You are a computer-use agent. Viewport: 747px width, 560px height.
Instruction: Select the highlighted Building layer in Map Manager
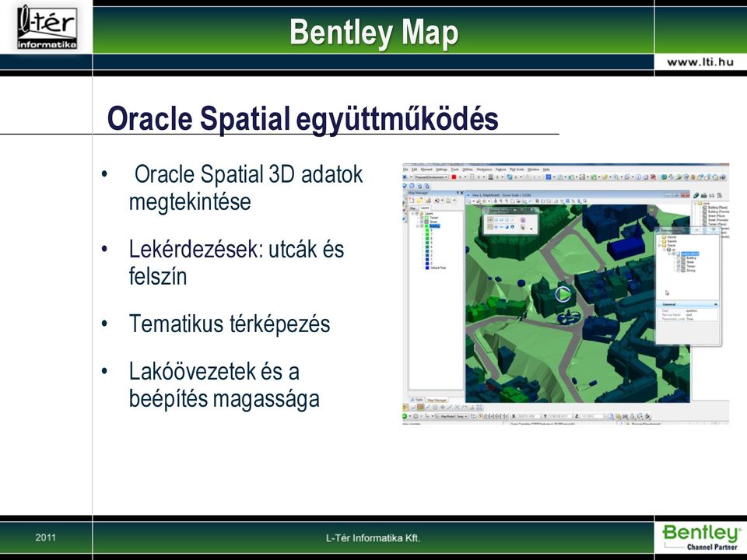(434, 226)
